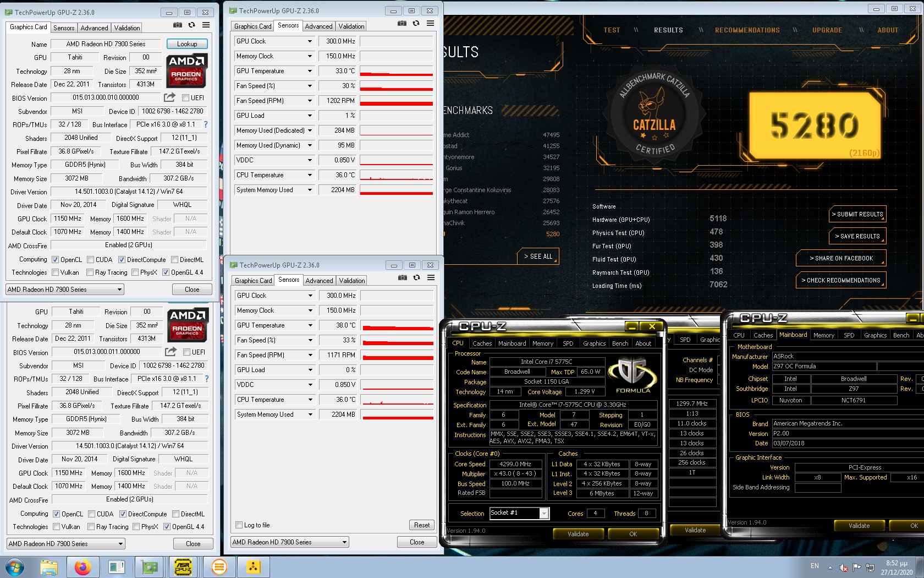Open hamburger menu in left GPU-Z window
The image size is (924, 578).
click(x=206, y=25)
